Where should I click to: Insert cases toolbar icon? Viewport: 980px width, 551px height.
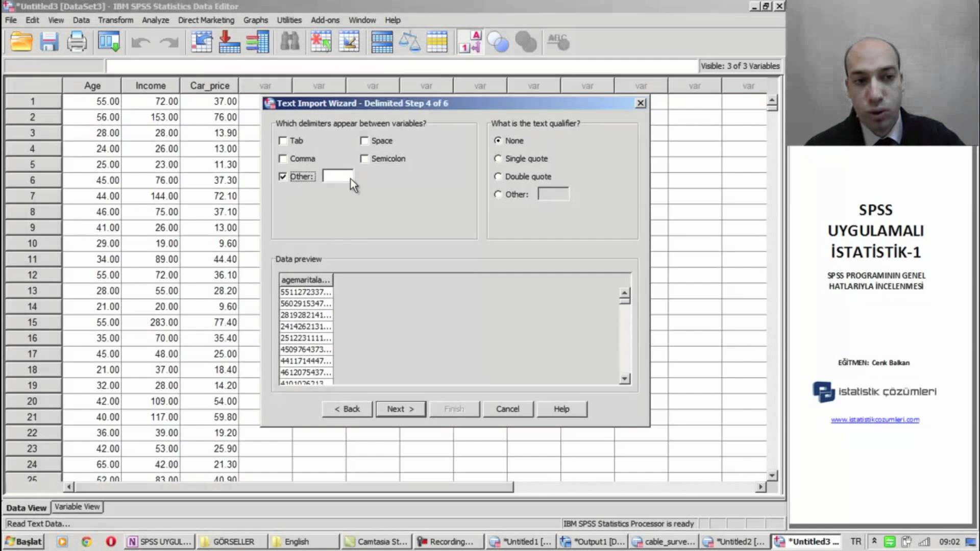321,42
